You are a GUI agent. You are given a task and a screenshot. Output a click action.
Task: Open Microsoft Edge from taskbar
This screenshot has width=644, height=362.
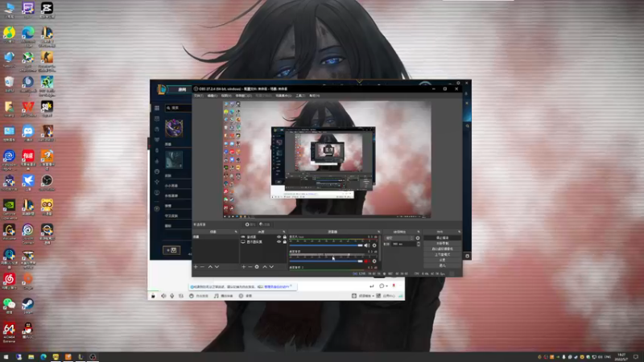[43, 357]
